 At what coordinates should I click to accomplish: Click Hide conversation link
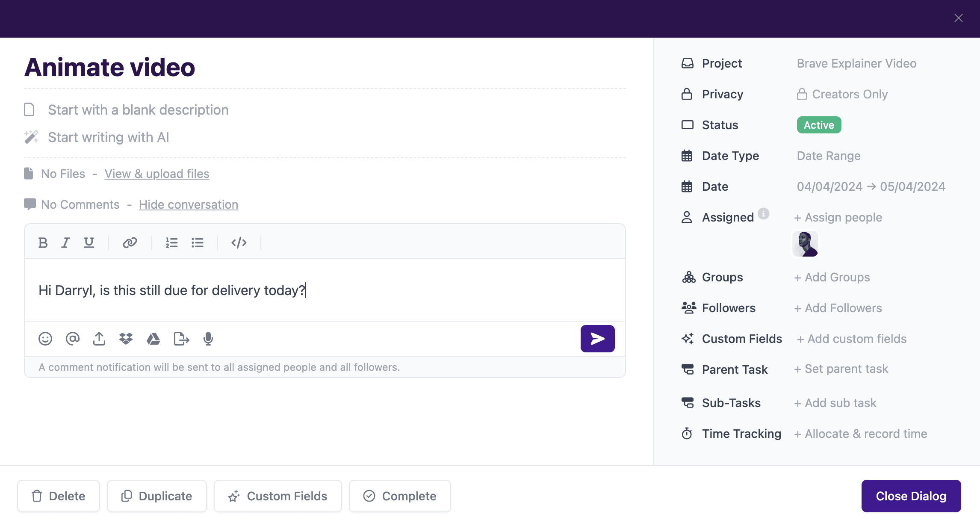[189, 204]
